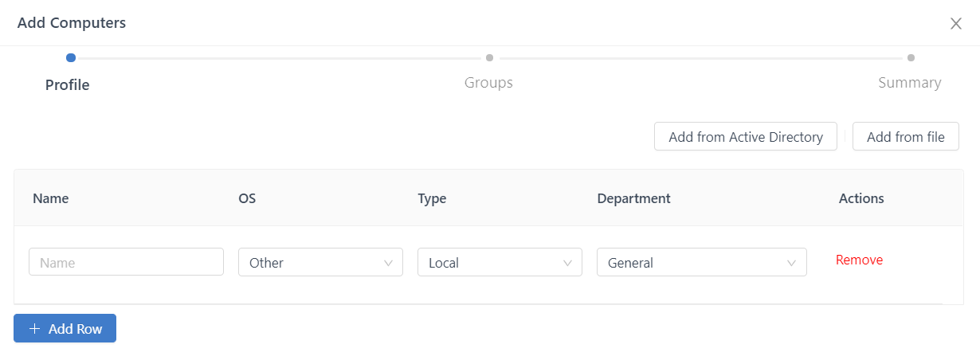Click the Actions column header
The width and height of the screenshot is (980, 360).
point(861,198)
